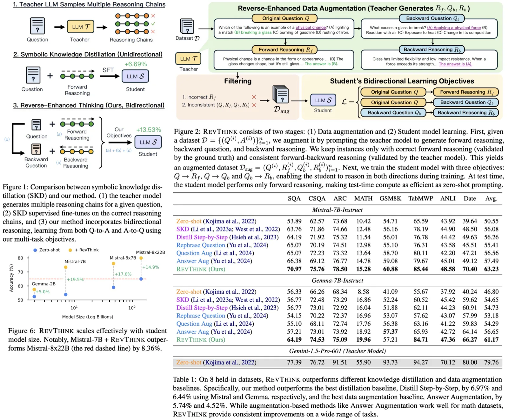
Task: Open the Kojima et al., 2022 citation under Mistral-7B
Action: point(230,221)
